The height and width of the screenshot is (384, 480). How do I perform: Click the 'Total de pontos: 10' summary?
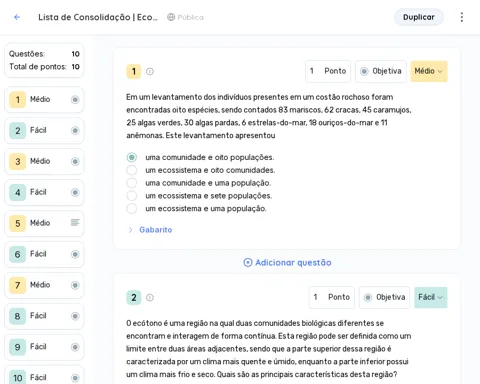point(44,67)
